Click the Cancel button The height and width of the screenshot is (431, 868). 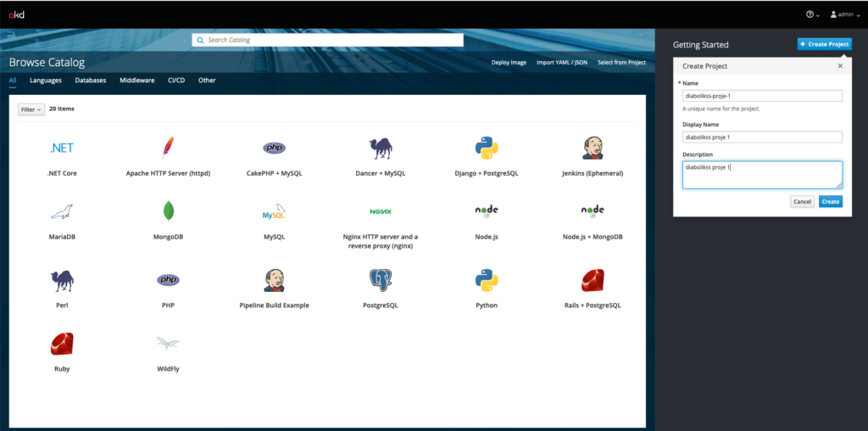point(802,202)
